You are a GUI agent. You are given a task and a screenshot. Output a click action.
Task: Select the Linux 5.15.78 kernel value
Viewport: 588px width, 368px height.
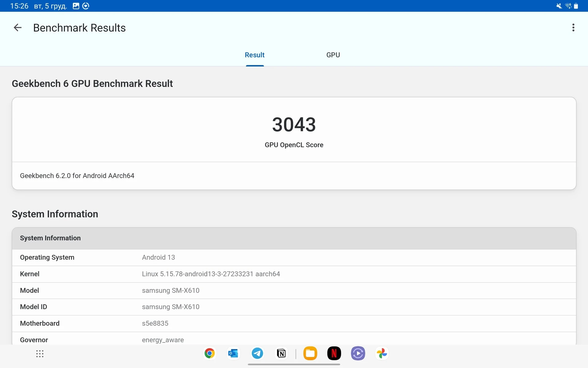211,274
